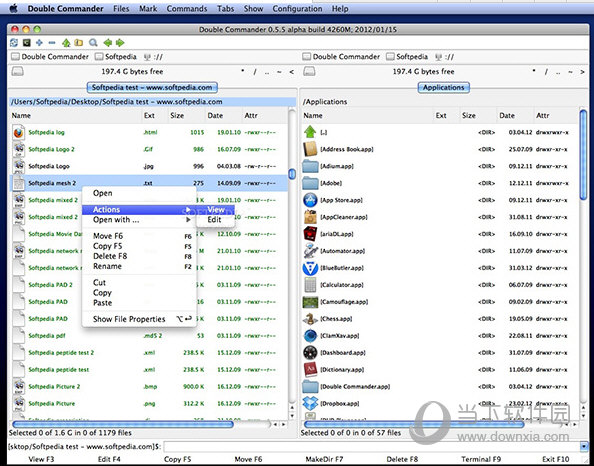This screenshot has height=466, width=594.
Task: Click the Firefox icon of Softpedia log
Action: pos(19,133)
